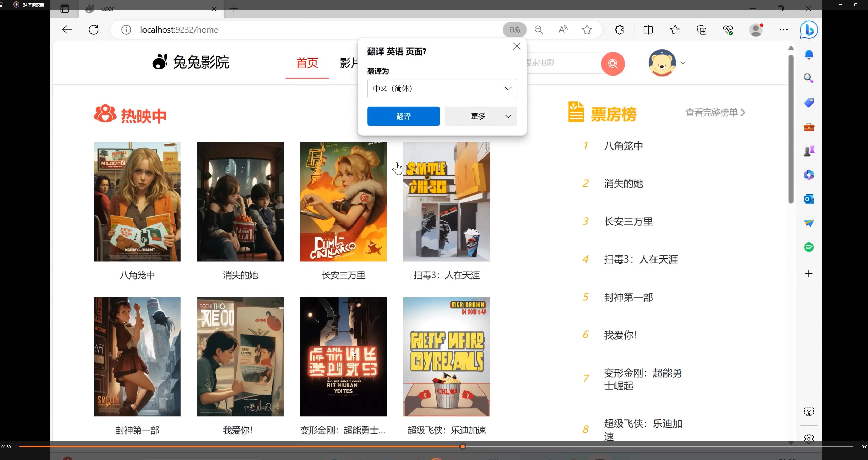
Task: Open the Favorites list icon
Action: tap(675, 30)
